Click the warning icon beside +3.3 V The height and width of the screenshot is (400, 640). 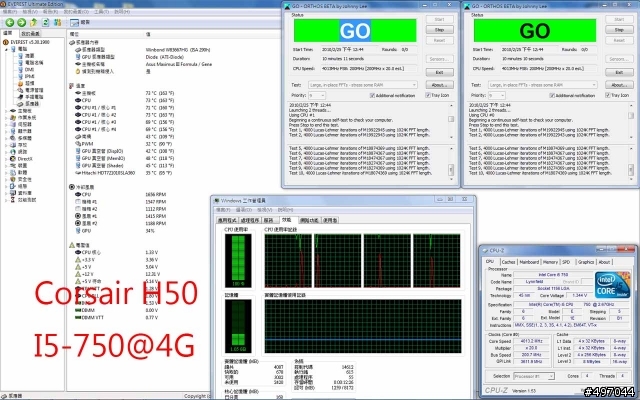pyautogui.click(x=78, y=260)
